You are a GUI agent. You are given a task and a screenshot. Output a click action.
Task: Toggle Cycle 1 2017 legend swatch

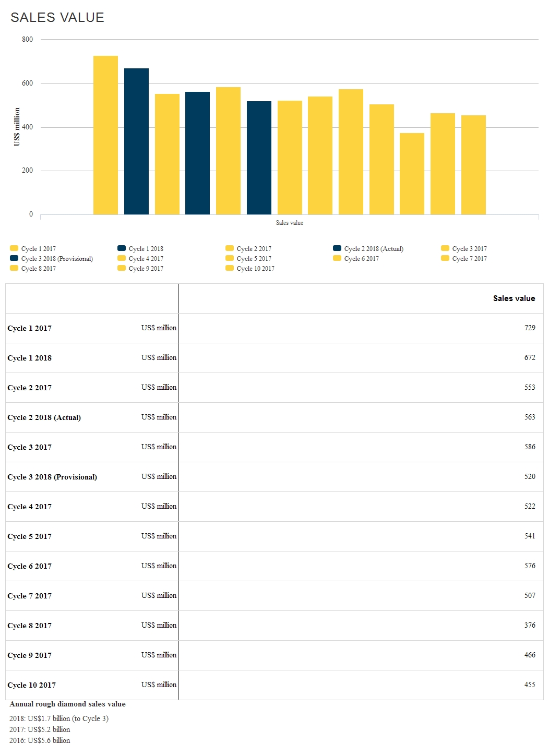[x=14, y=248]
